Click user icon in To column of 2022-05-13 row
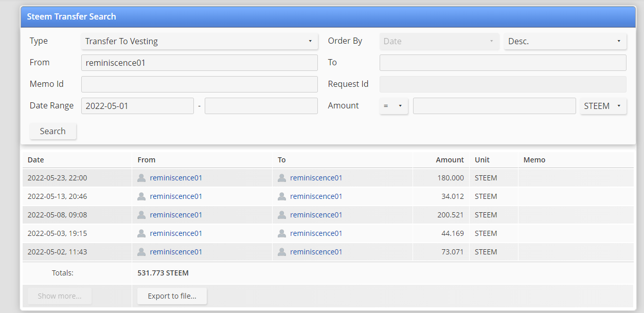 (x=282, y=196)
